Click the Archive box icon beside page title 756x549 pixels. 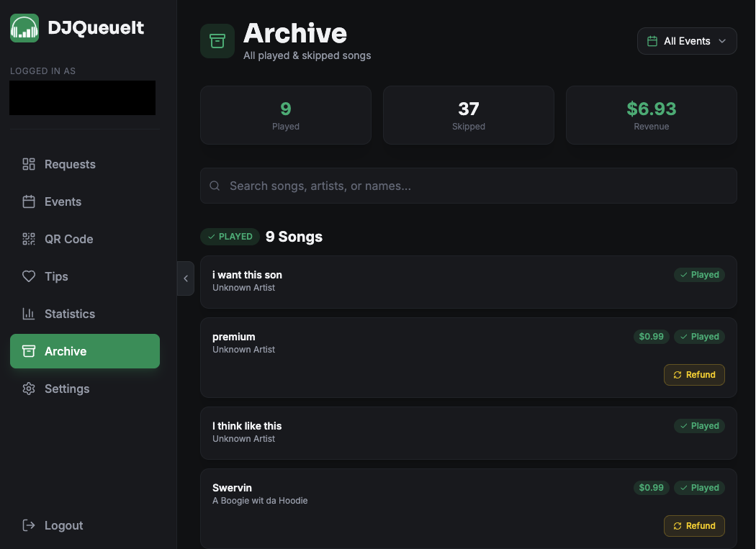coord(217,41)
